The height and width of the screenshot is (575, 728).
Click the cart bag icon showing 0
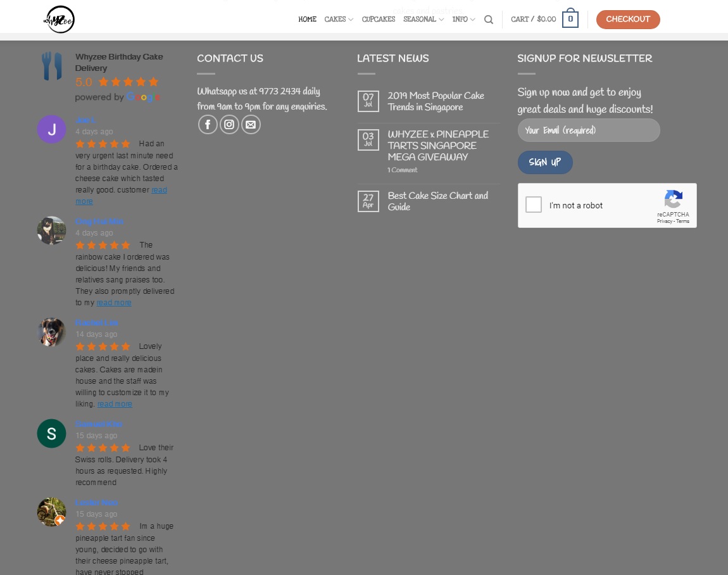pos(570,19)
